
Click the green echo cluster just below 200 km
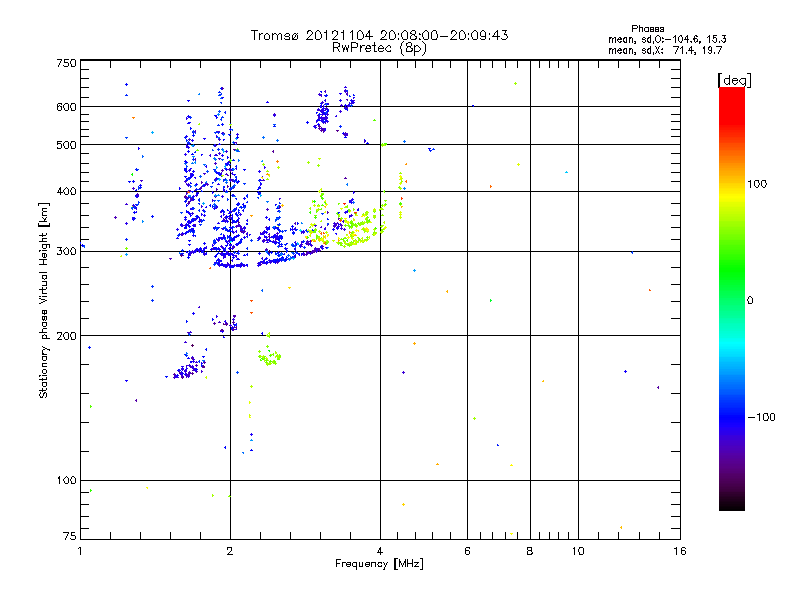(269, 356)
